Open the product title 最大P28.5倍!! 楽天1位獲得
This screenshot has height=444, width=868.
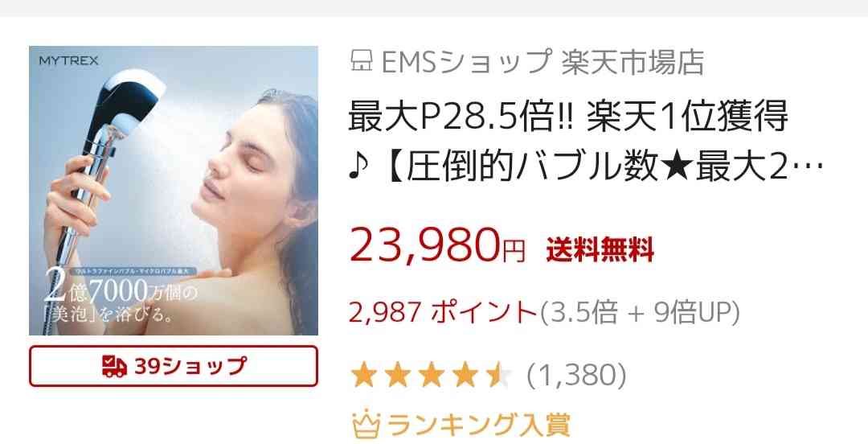[x=568, y=117]
